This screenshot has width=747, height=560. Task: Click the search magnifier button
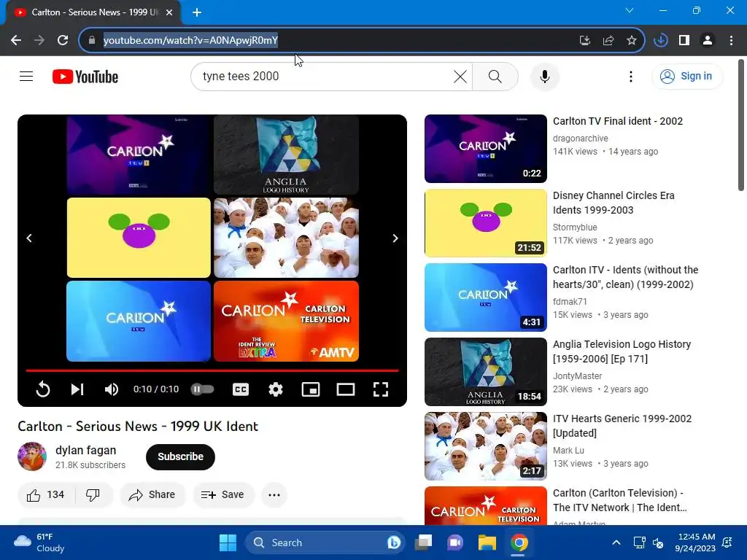tap(495, 76)
